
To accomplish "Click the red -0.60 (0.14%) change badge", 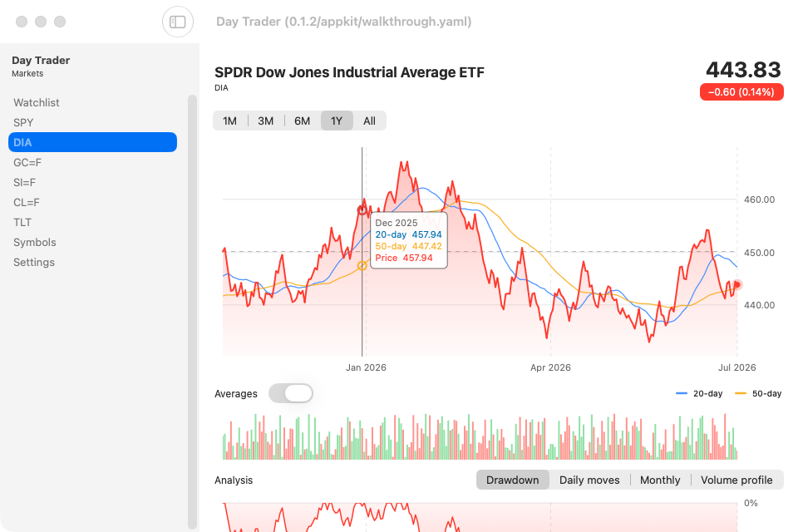I will tap(741, 92).
